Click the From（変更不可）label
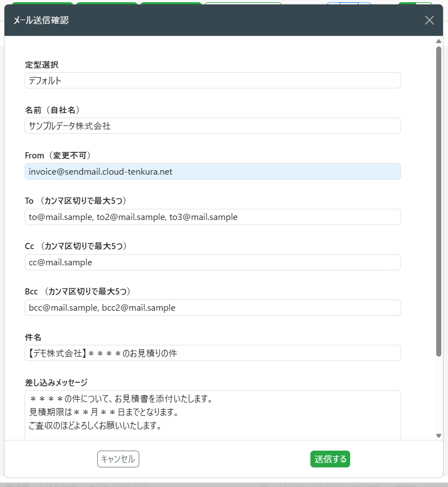 58,155
